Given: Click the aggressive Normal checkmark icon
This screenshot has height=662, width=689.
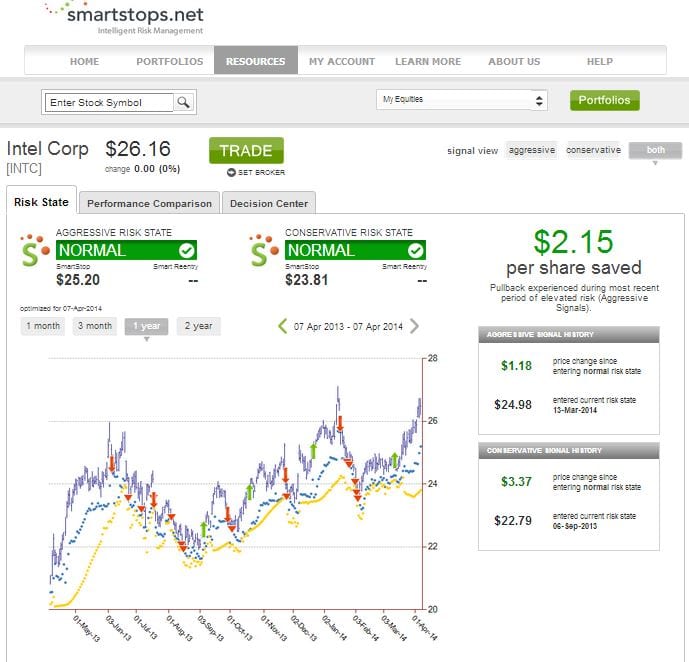Looking at the screenshot, I should click(x=186, y=250).
